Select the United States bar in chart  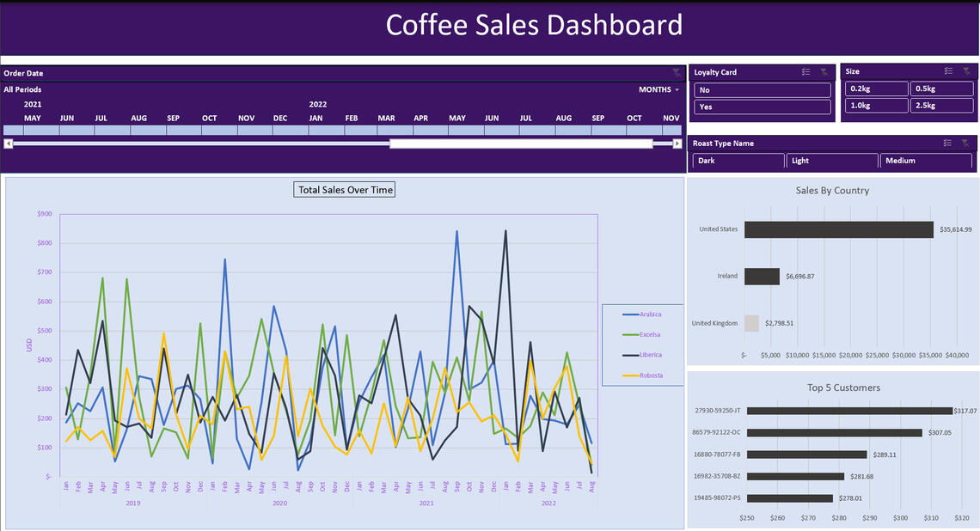coord(838,229)
